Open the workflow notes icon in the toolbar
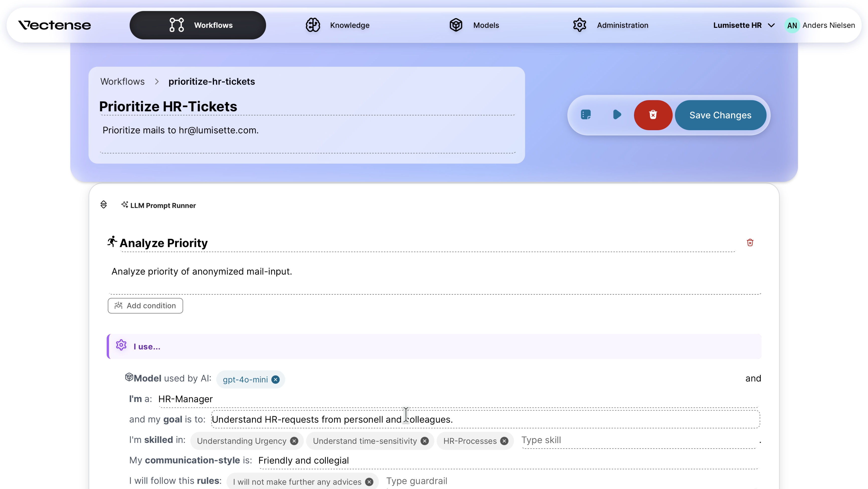Screen dimensions: 868x489 [x=586, y=115]
